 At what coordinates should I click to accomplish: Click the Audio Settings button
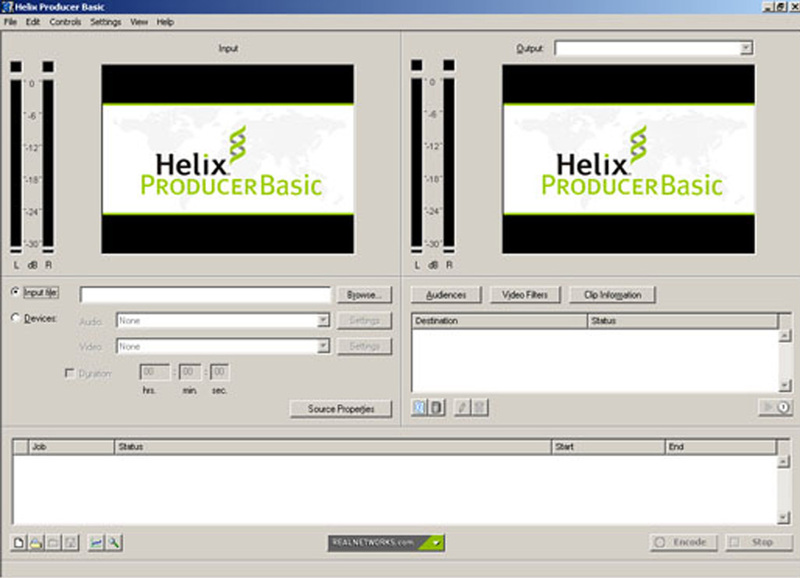click(x=364, y=320)
